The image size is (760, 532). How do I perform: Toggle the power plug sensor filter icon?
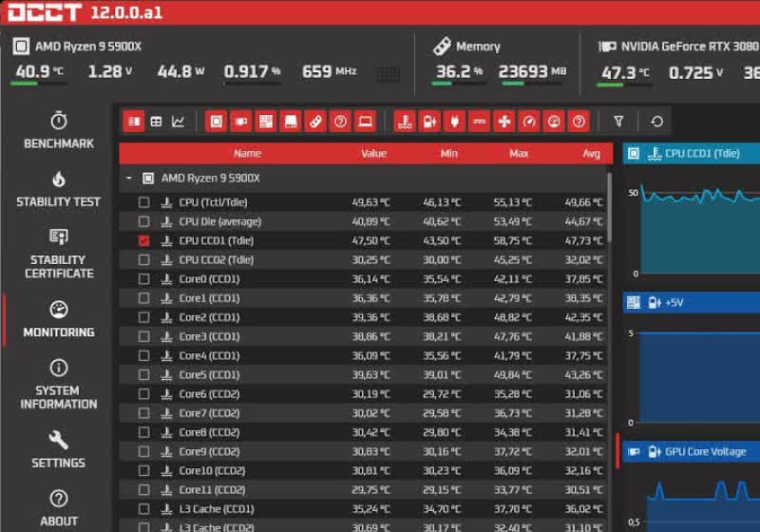[455, 122]
